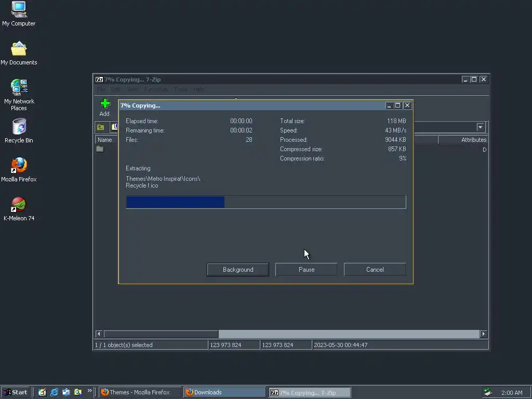
Task: Open the Recycle Bin desktop icon
Action: [19, 131]
